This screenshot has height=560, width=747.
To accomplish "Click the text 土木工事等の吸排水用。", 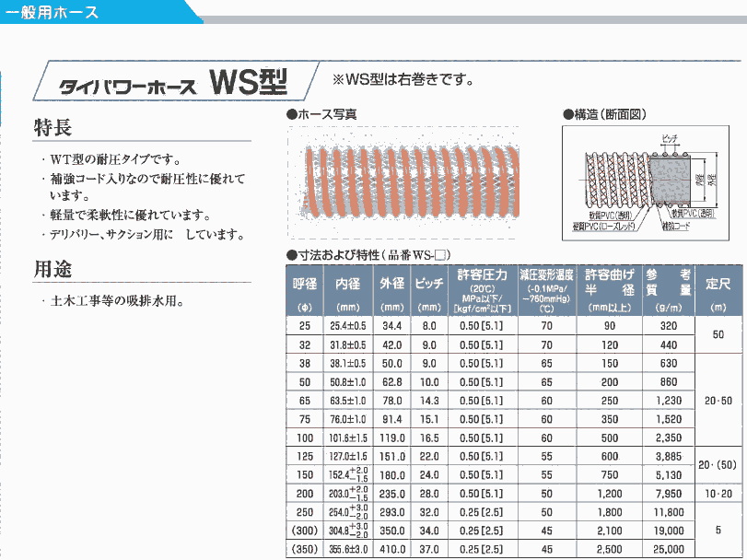I will coord(117,301).
